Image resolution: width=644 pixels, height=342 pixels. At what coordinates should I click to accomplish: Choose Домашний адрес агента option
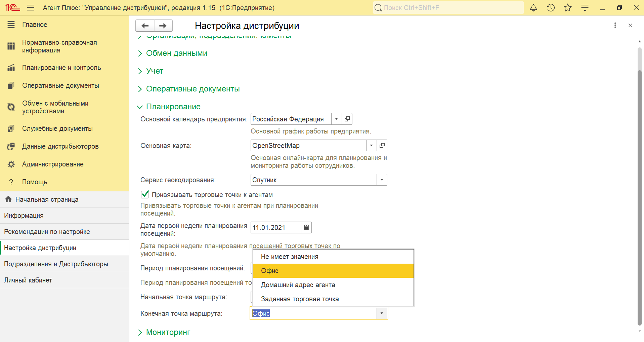[x=333, y=285]
